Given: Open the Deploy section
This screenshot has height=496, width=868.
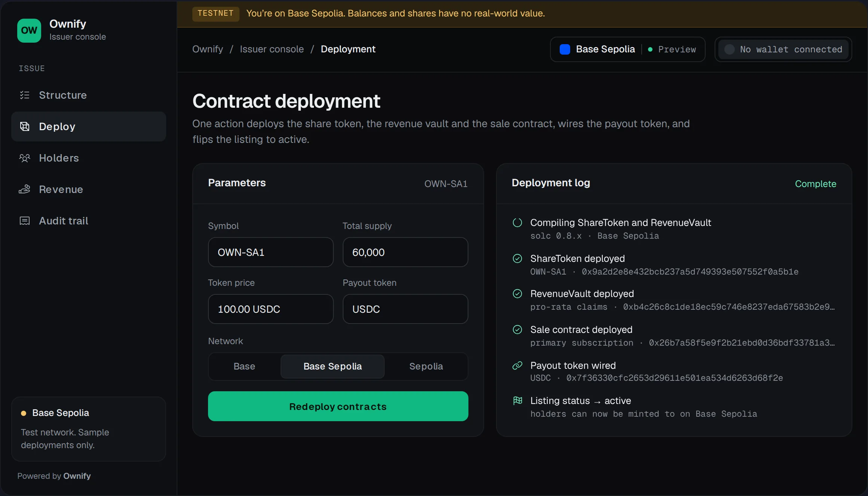Looking at the screenshot, I should click(89, 126).
